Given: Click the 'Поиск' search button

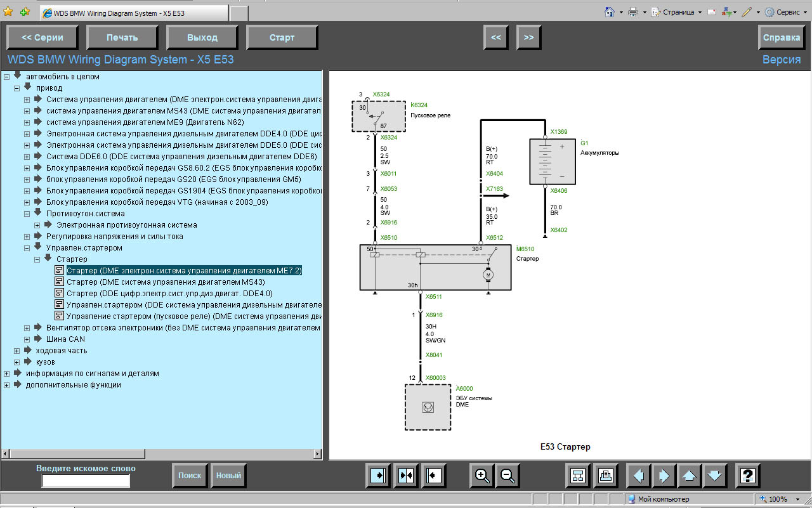Looking at the screenshot, I should [x=190, y=475].
